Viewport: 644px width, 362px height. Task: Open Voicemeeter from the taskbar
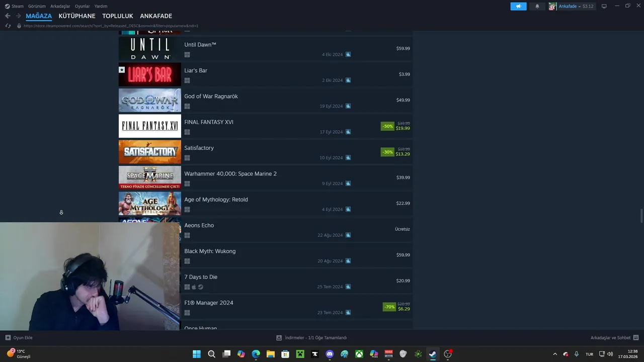point(389,354)
